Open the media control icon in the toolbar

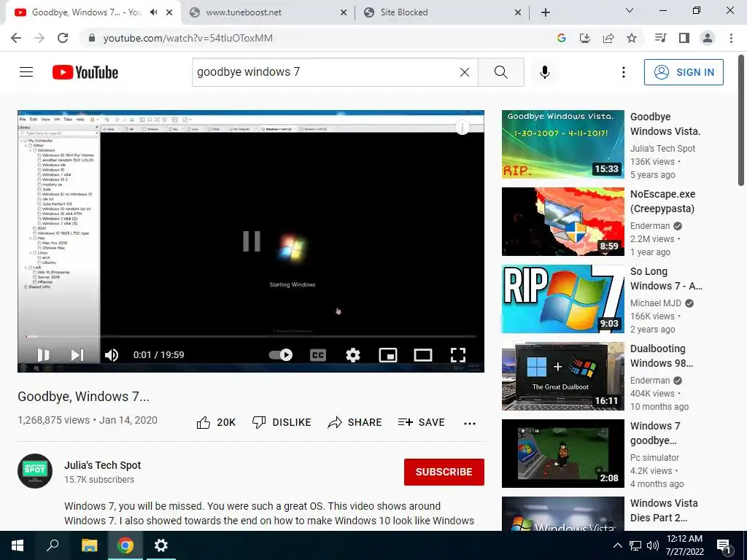(x=660, y=38)
